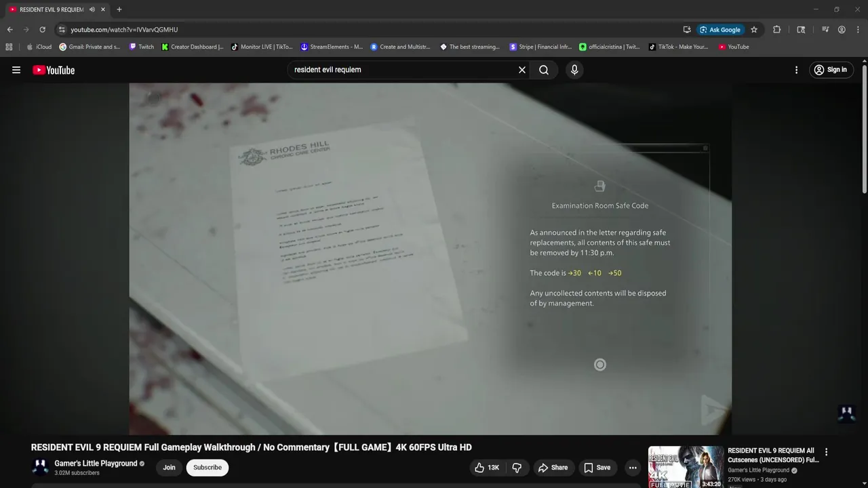Open the Creator Dashboard bookmark

pyautogui.click(x=193, y=47)
